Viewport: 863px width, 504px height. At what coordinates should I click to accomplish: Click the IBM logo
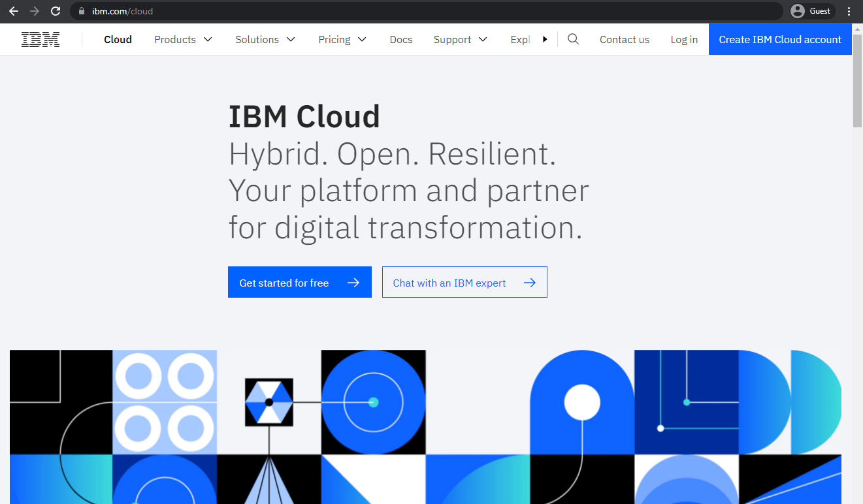pos(40,39)
